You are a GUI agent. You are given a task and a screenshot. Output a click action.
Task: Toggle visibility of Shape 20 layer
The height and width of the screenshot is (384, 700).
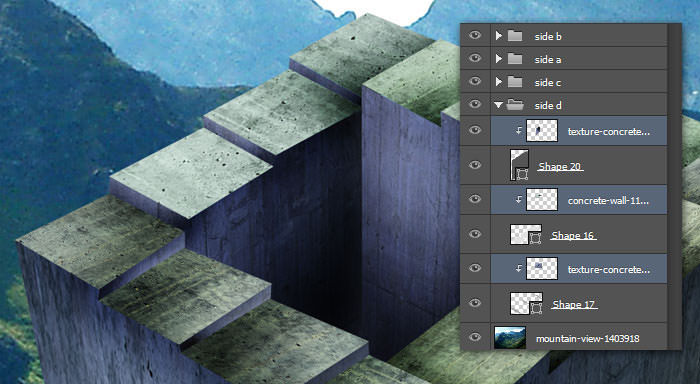coord(475,165)
